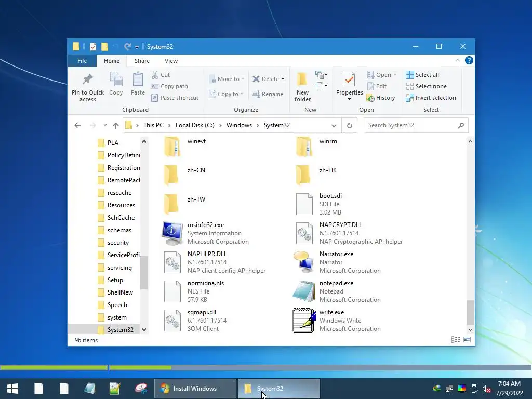This screenshot has height=399, width=532.
Task: Click Windows in the address breadcrumb
Action: click(x=239, y=125)
